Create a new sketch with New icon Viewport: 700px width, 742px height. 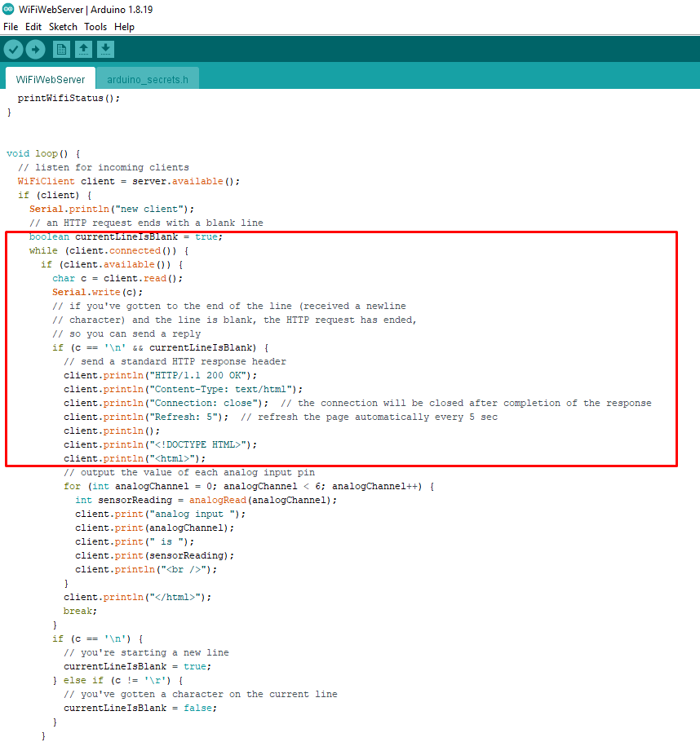coord(61,49)
